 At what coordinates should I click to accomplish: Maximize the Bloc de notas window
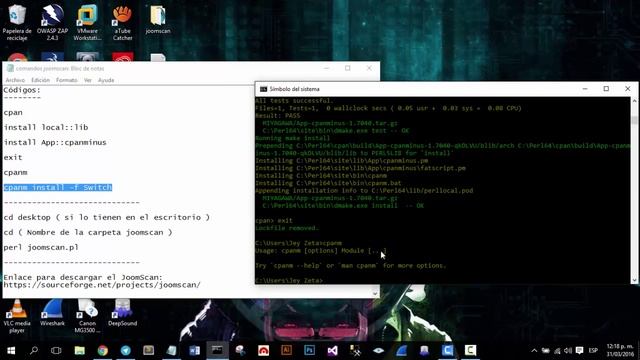[x=348, y=68]
